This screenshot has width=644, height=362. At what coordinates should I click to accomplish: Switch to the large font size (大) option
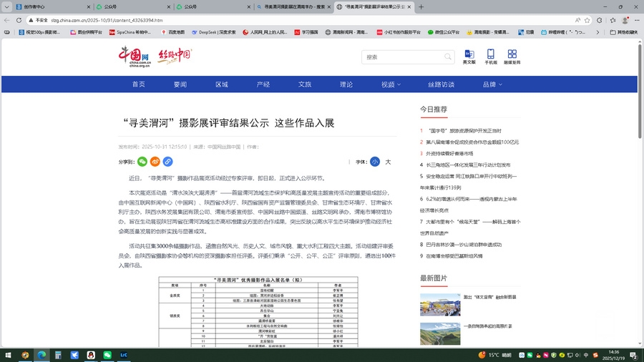coord(388,162)
